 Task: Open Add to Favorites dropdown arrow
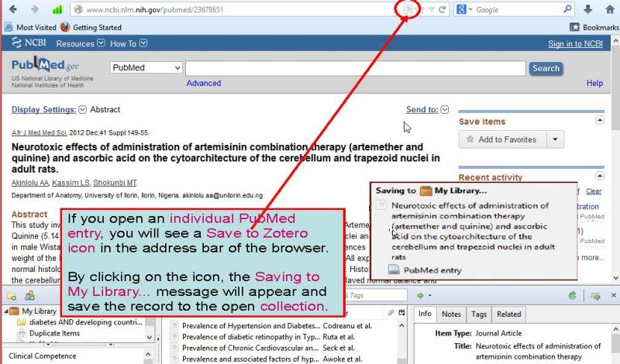(x=556, y=139)
